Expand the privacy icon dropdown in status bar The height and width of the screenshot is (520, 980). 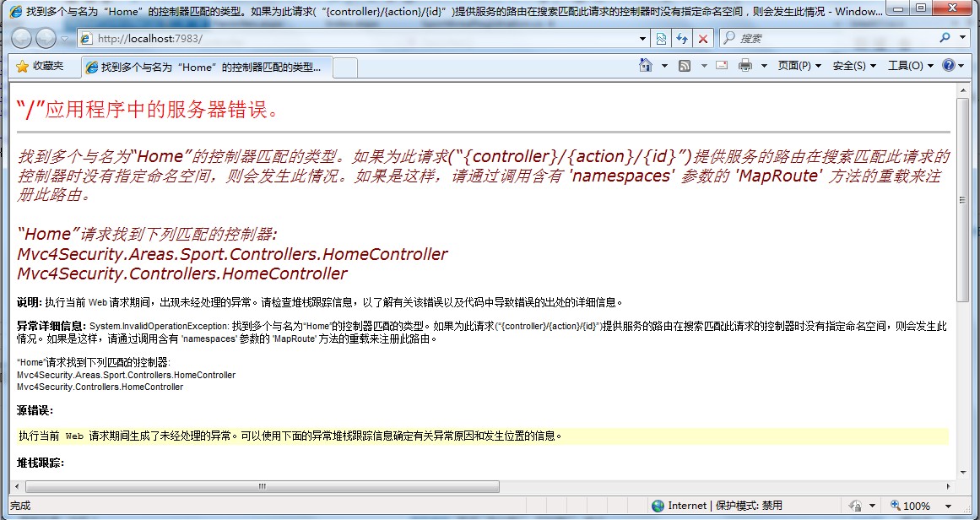(872, 506)
